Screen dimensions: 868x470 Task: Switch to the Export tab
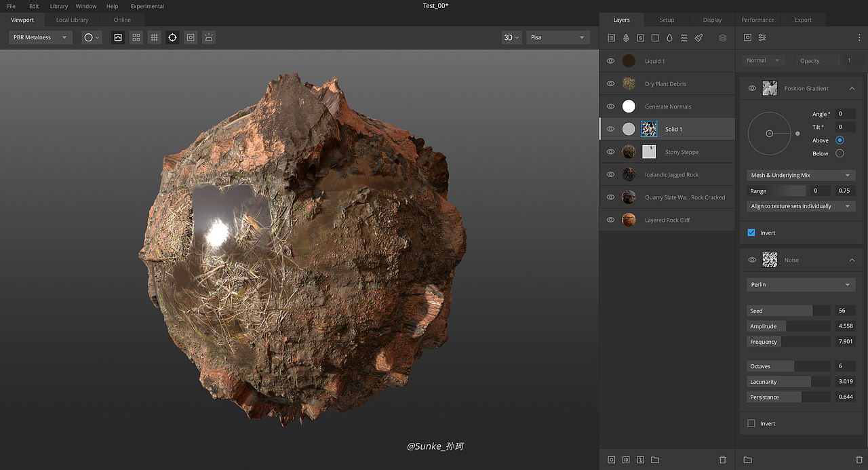803,20
